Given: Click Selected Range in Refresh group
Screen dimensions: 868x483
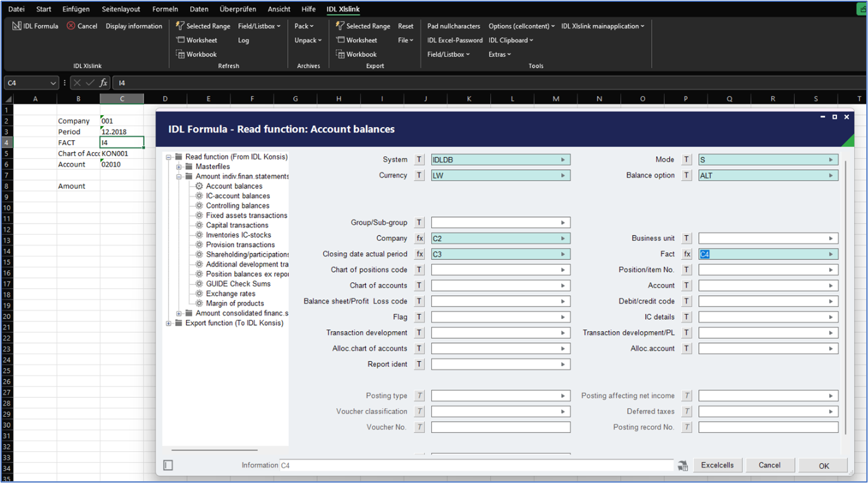Looking at the screenshot, I should [x=203, y=26].
